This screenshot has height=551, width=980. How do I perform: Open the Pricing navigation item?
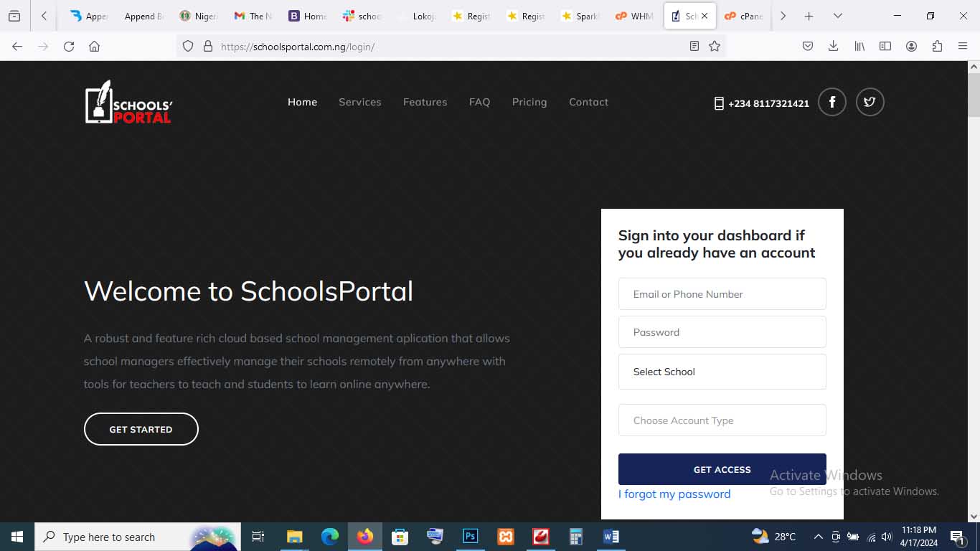[529, 102]
